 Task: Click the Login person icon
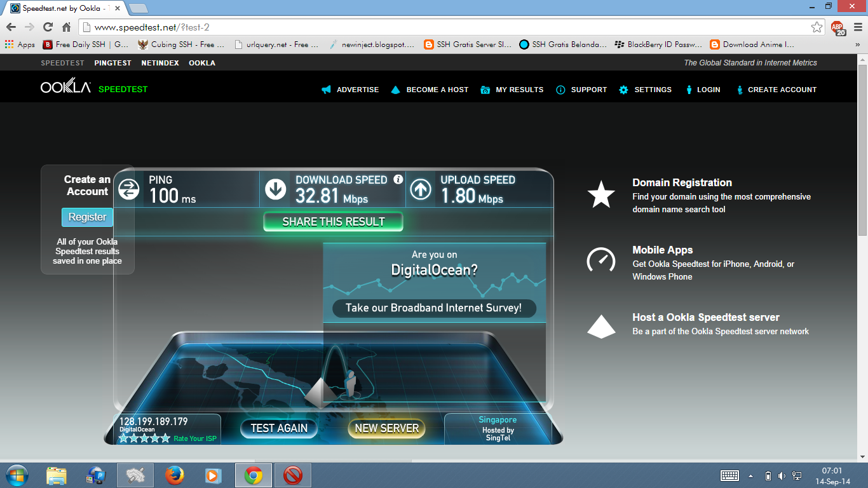[x=689, y=90]
